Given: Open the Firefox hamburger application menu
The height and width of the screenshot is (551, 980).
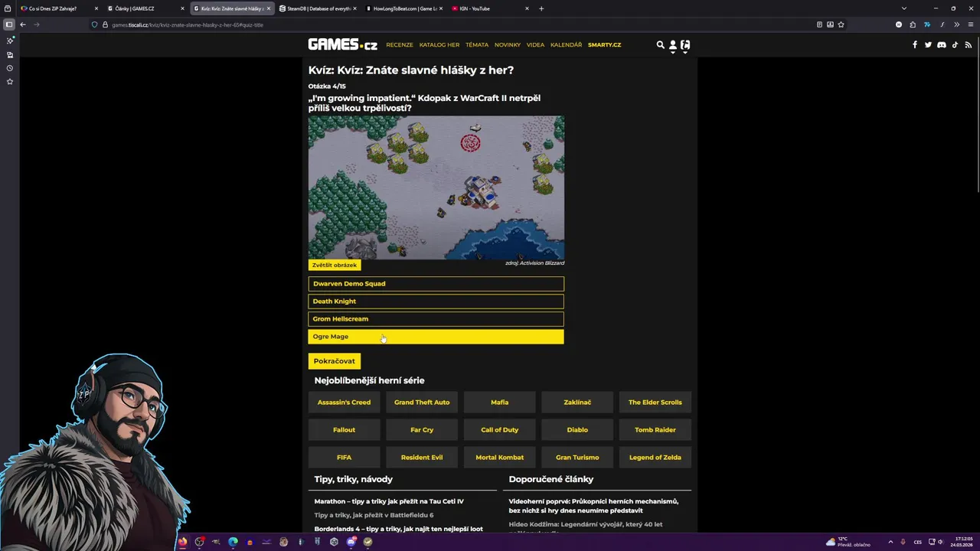Looking at the screenshot, I should coord(970,24).
